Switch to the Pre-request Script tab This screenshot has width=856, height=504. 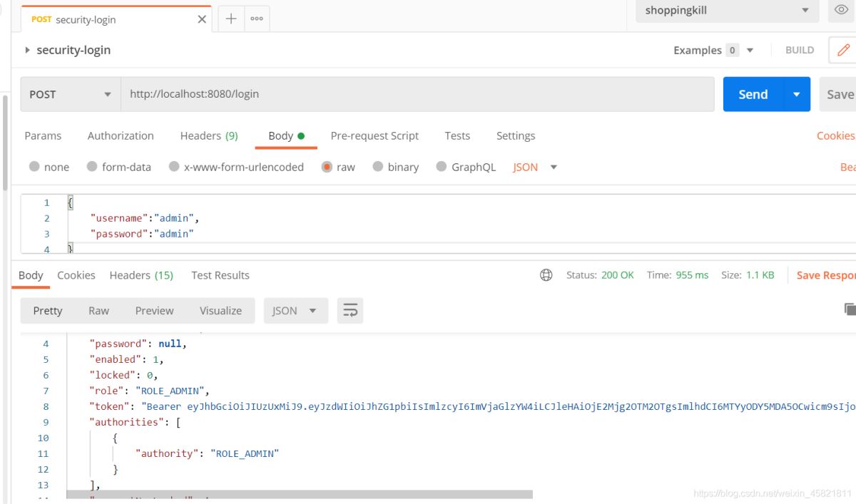click(x=374, y=135)
